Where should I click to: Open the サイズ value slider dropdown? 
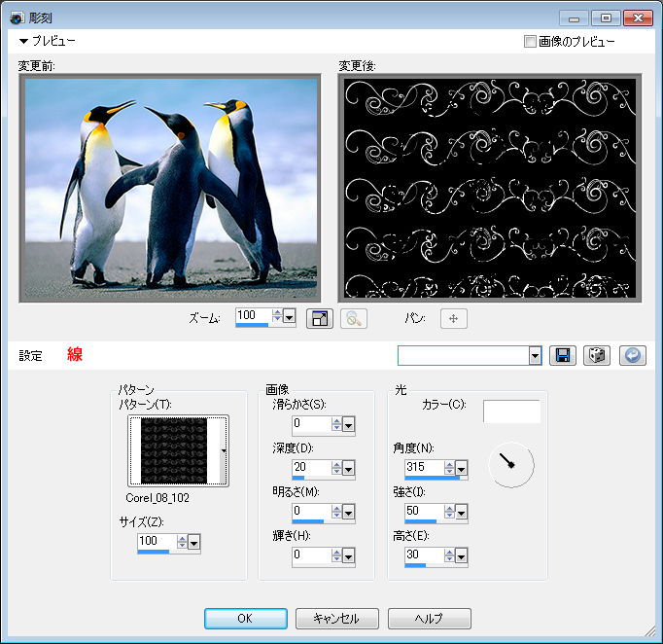[193, 541]
